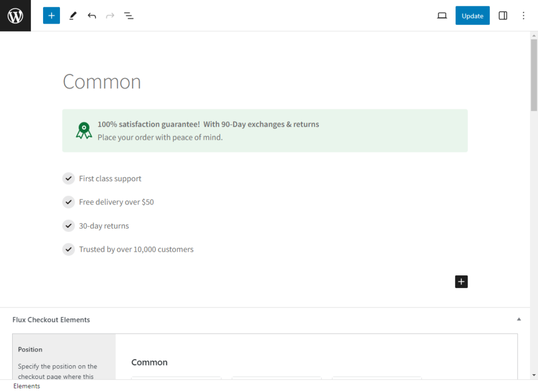Click check icon beside Trusted by customers
This screenshot has width=538, height=392.
(x=68, y=250)
